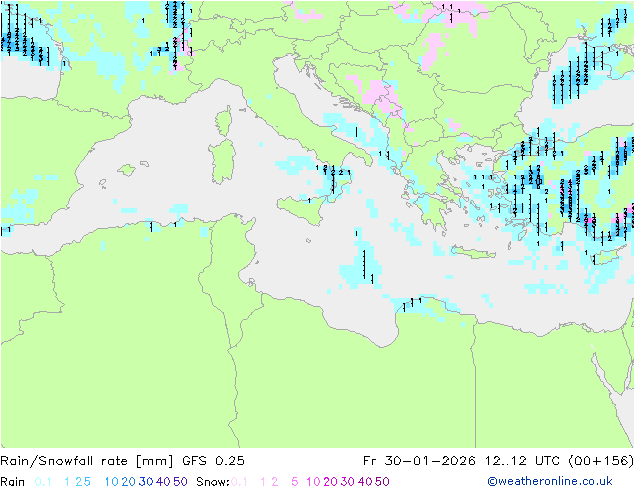This screenshot has width=634, height=490.
Task: Select the rain legend value 40
Action: (x=163, y=482)
